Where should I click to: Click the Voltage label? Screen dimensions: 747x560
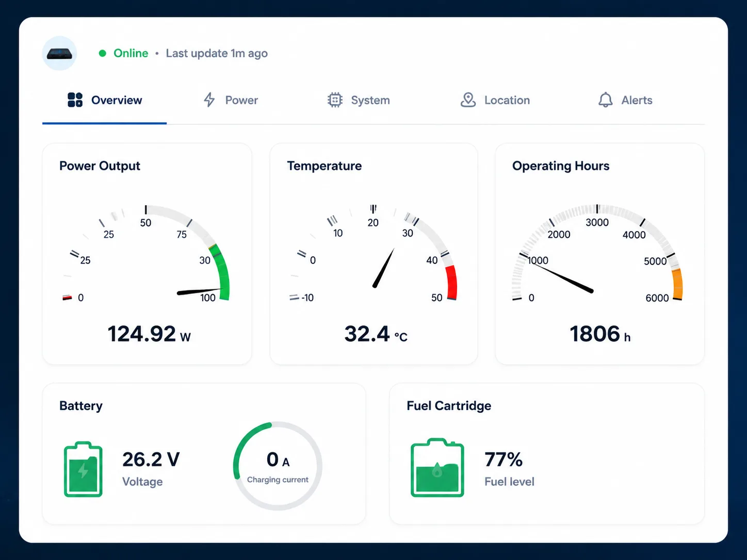[142, 482]
